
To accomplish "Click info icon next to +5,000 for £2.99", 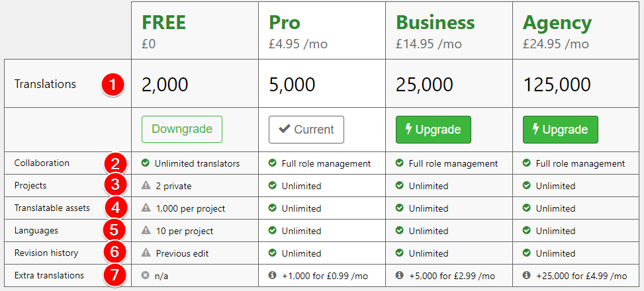I will point(399,275).
